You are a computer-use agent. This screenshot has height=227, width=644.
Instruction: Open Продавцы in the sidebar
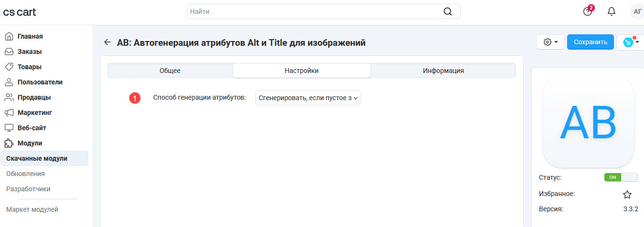34,97
